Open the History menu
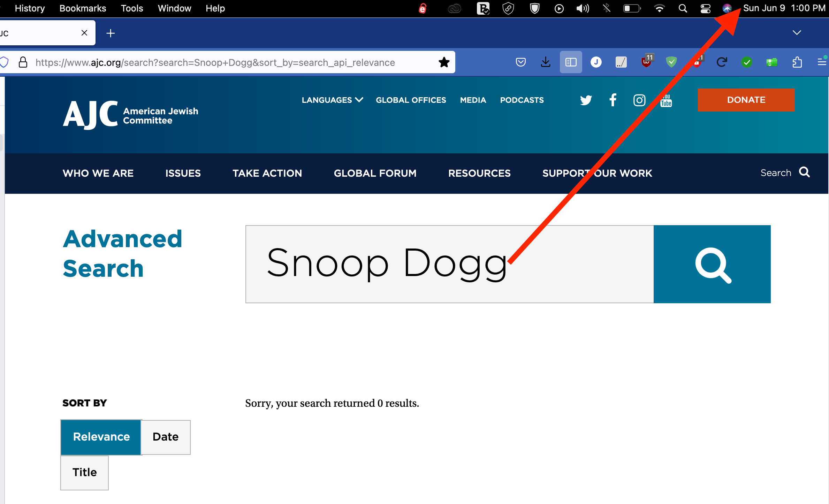This screenshot has height=504, width=829. coord(30,8)
